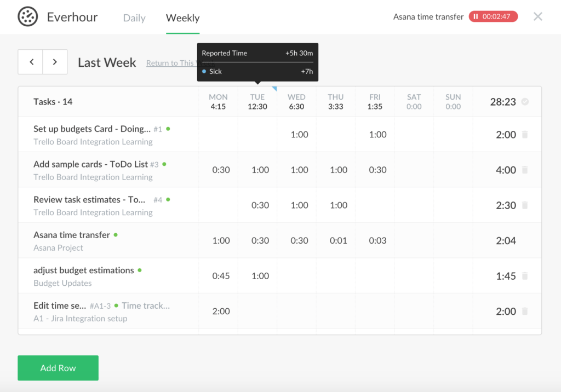Delete the Set up budgets Card row
The height and width of the screenshot is (392, 561).
tap(525, 135)
